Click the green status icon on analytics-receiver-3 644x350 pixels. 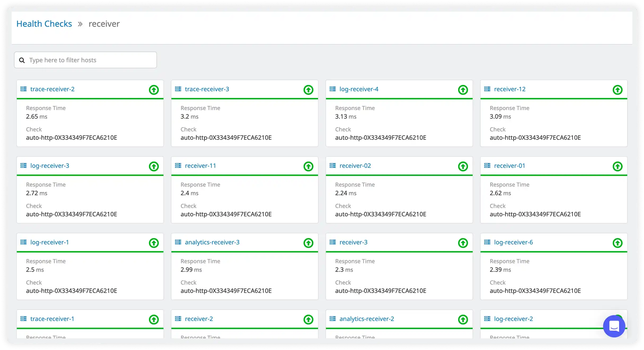point(308,243)
